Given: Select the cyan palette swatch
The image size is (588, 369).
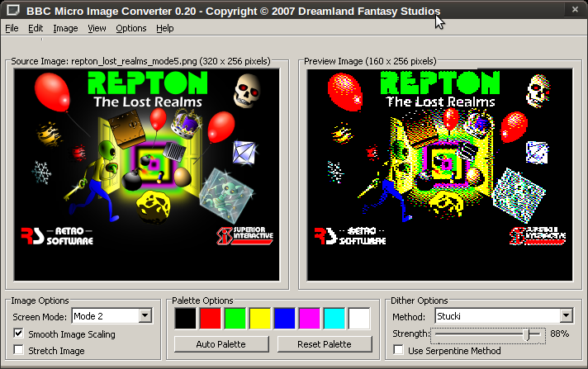Looking at the screenshot, I should pos(334,319).
